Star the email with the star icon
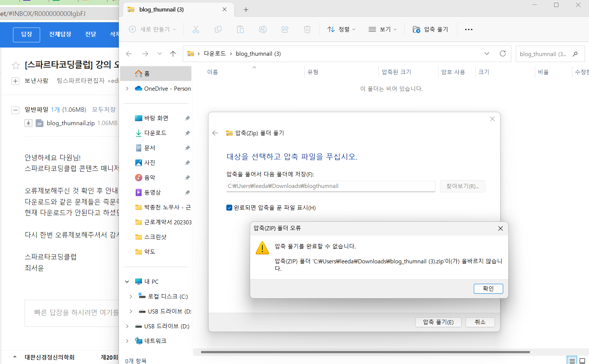 click(16, 66)
